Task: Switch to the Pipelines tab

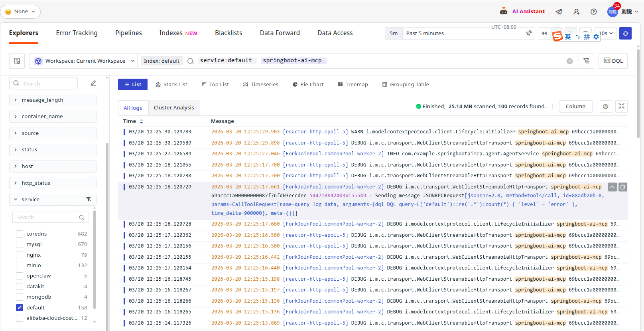Action: tap(128, 33)
